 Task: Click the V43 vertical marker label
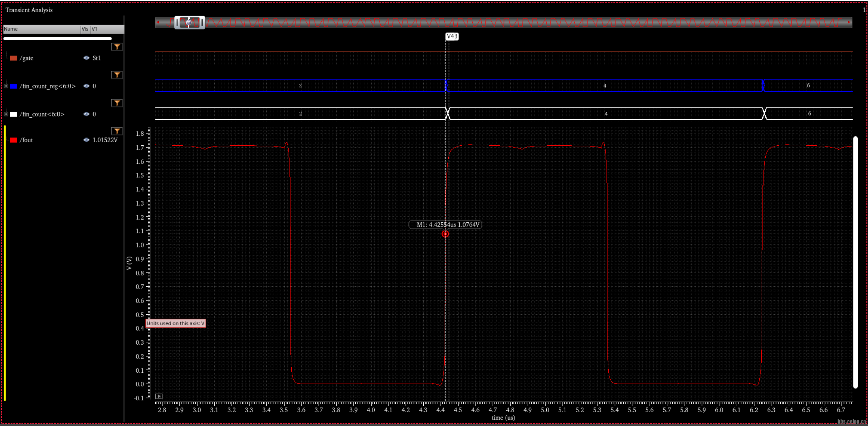(452, 36)
